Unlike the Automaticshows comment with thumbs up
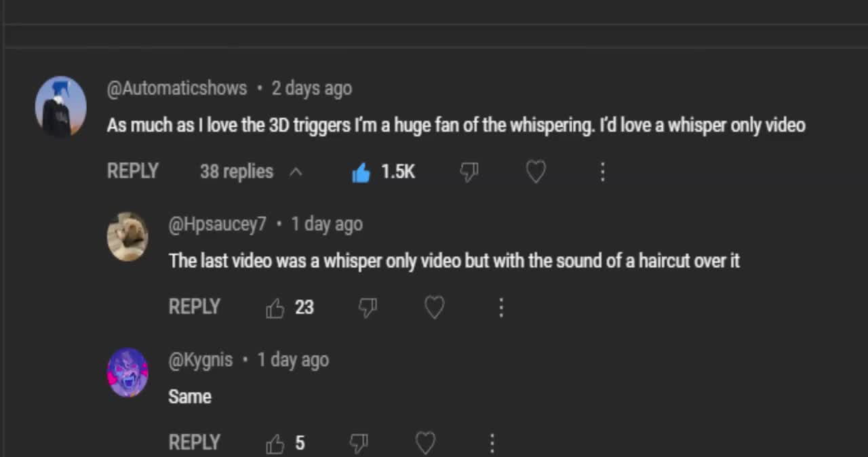868x457 pixels. [x=361, y=173]
